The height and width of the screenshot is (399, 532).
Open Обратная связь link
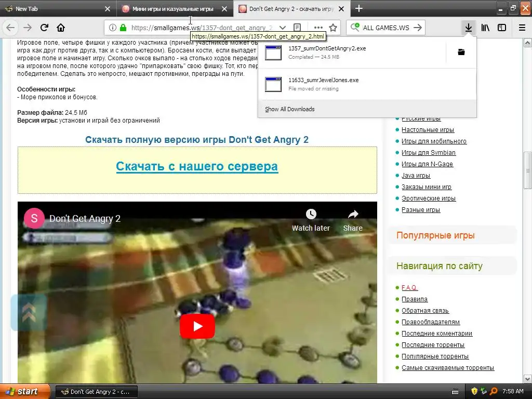425,311
